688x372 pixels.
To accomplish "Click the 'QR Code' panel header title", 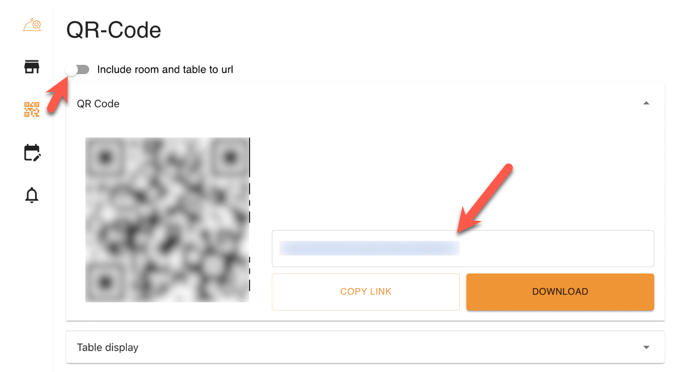I will coord(98,104).
